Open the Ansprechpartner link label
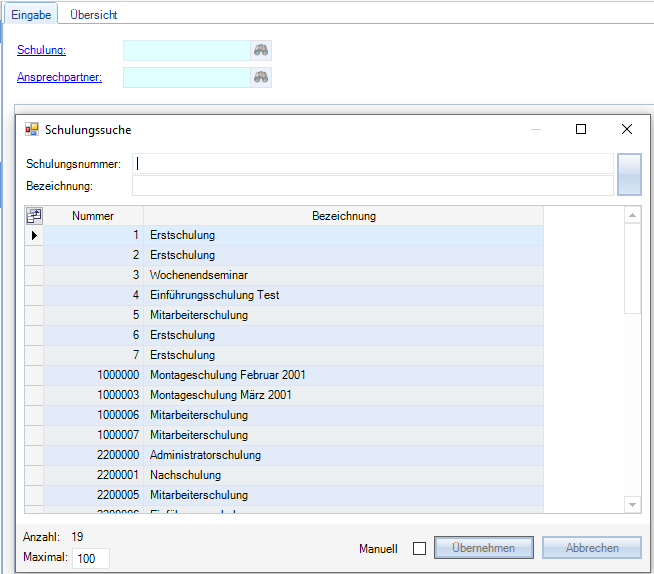 pyautogui.click(x=59, y=77)
